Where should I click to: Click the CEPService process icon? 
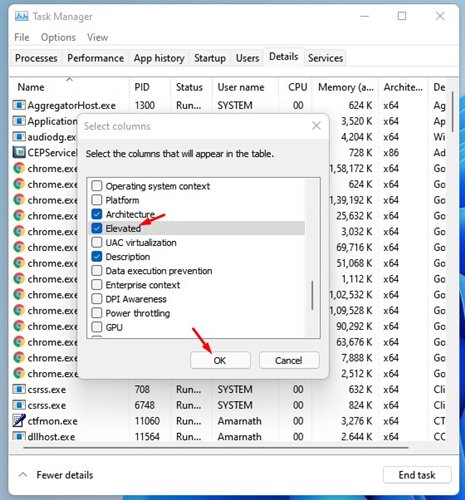pyautogui.click(x=19, y=152)
